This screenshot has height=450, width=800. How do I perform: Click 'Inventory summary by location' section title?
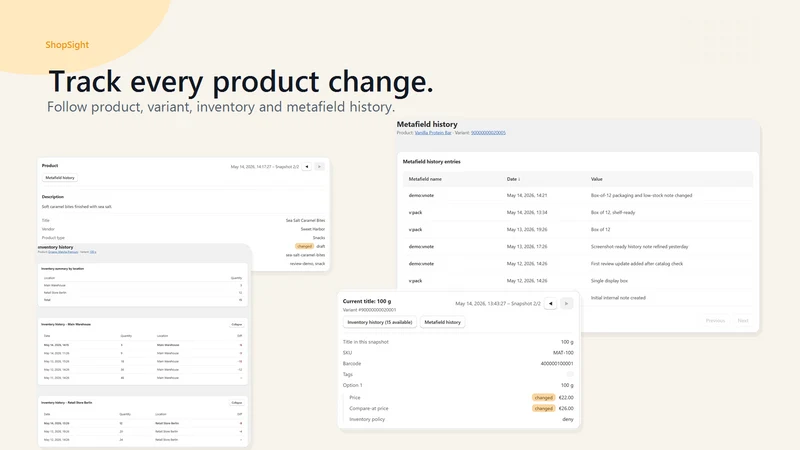(62, 268)
